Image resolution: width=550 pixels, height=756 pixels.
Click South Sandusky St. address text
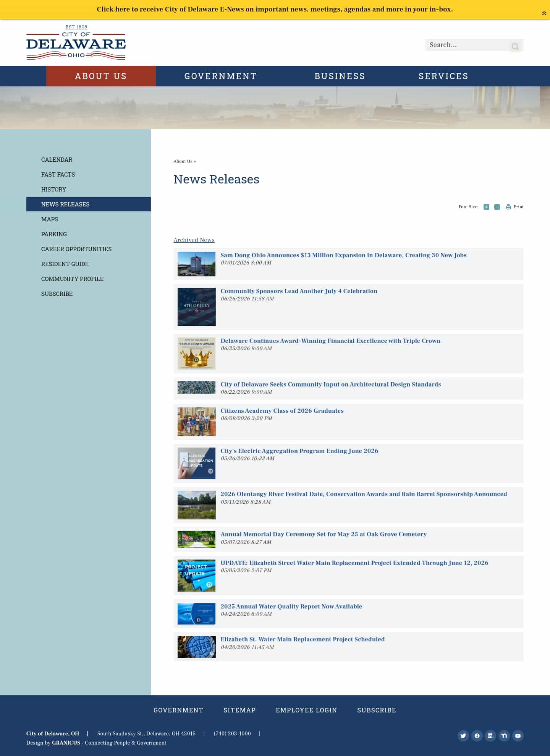pos(146,733)
